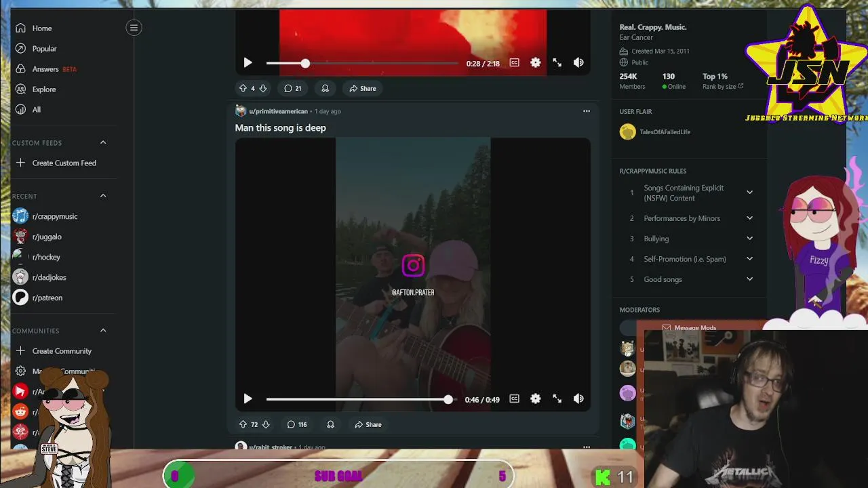Mute the 0:49 video volume
Image resolution: width=868 pixels, height=488 pixels.
(578, 399)
